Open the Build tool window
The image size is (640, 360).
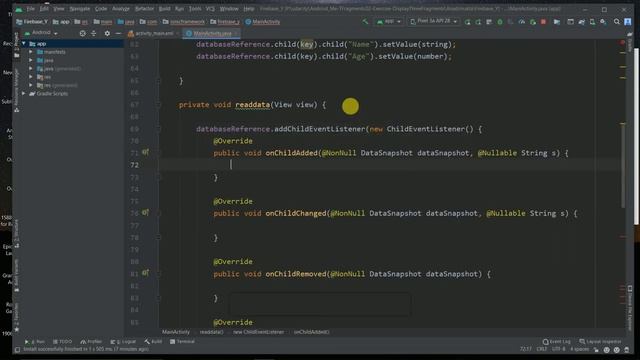(x=153, y=342)
